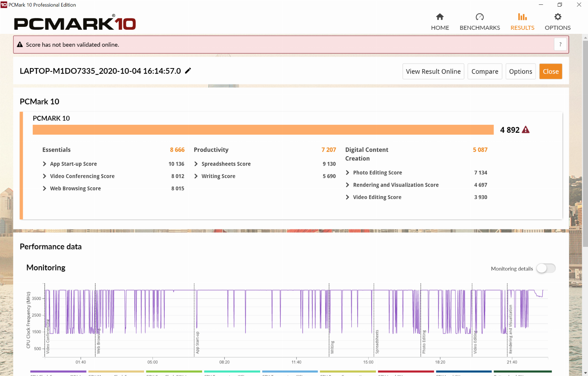Click the Spreadsheets marker on chart
This screenshot has height=376, width=588.
coord(377,342)
